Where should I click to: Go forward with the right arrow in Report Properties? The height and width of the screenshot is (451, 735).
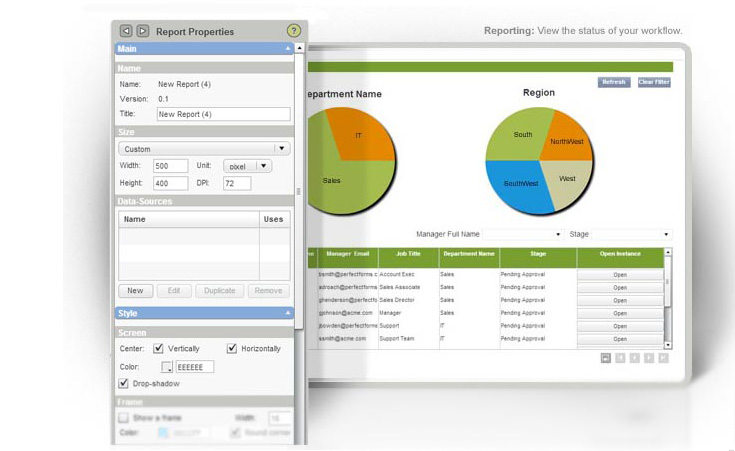142,31
